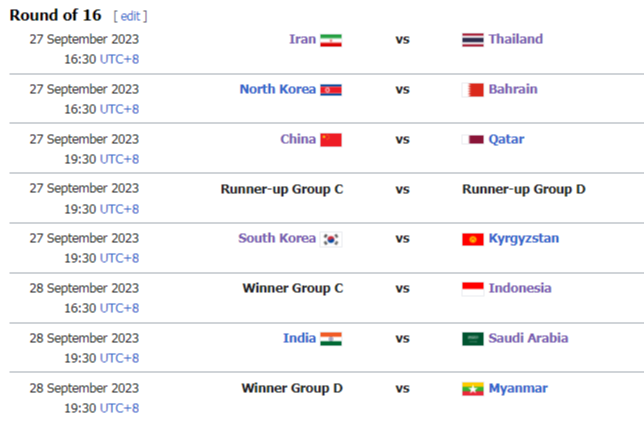
Task: Click the South Korea flag icon
Action: click(331, 239)
